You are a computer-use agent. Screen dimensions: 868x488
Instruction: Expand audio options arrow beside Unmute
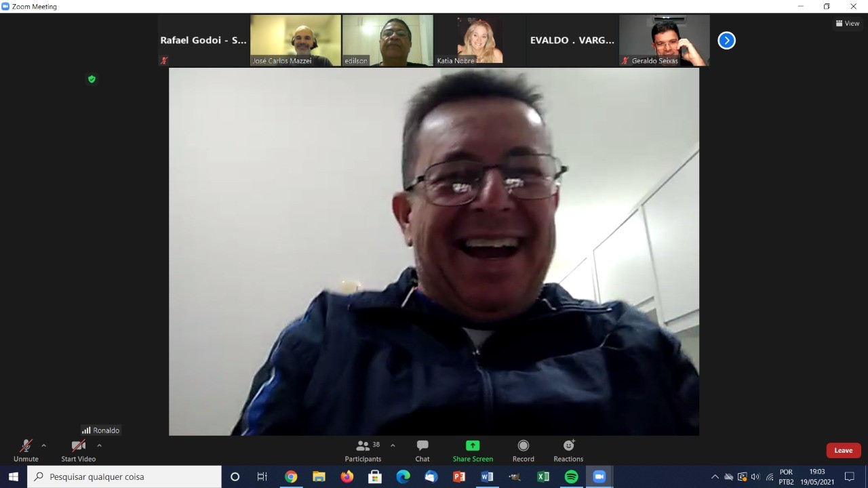point(44,445)
